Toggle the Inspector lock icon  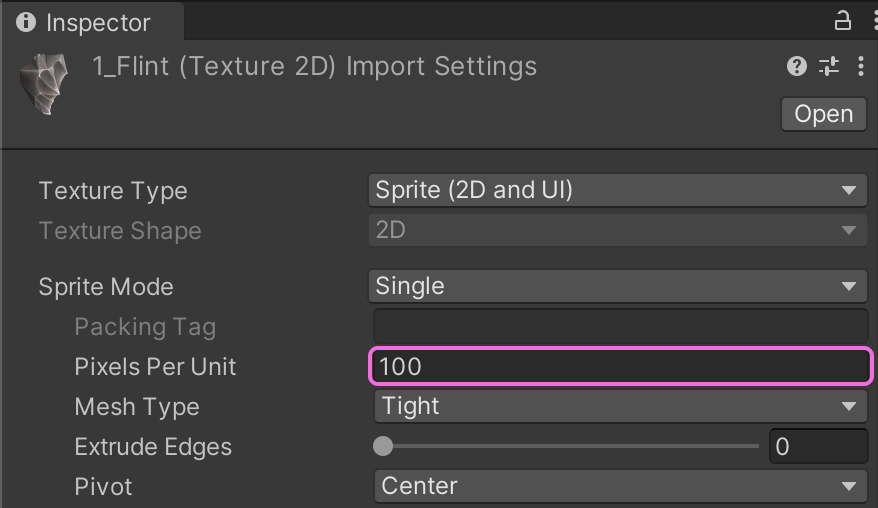843,21
